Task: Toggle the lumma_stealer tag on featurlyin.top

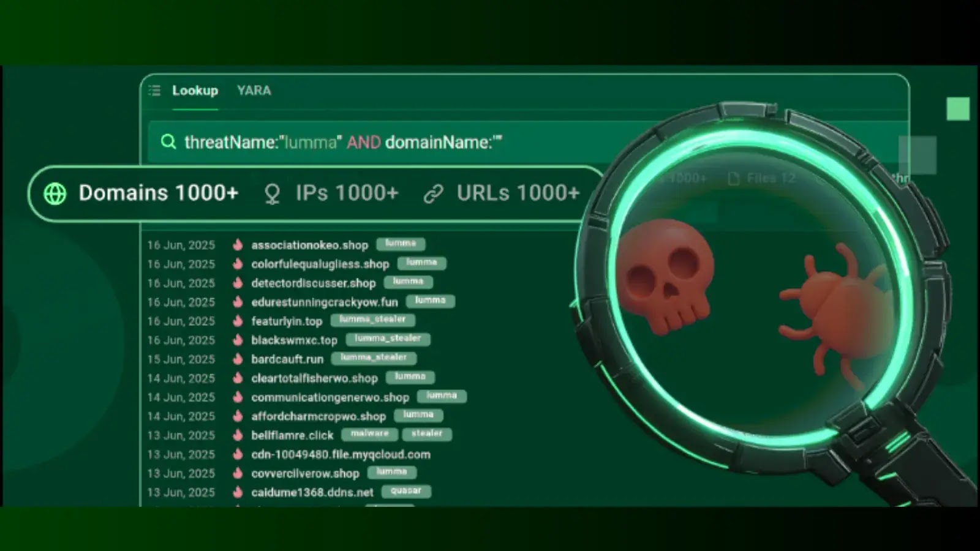Action: pos(372,320)
